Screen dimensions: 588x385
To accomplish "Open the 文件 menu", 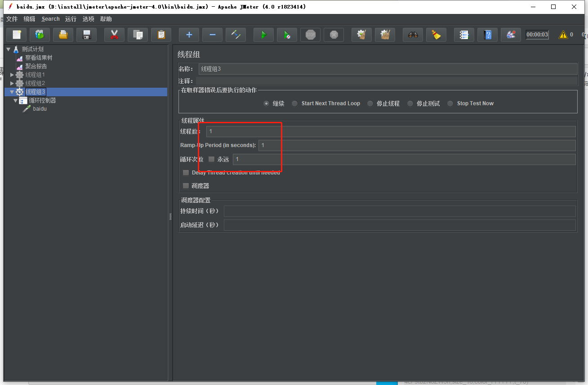I will pyautogui.click(x=12, y=19).
